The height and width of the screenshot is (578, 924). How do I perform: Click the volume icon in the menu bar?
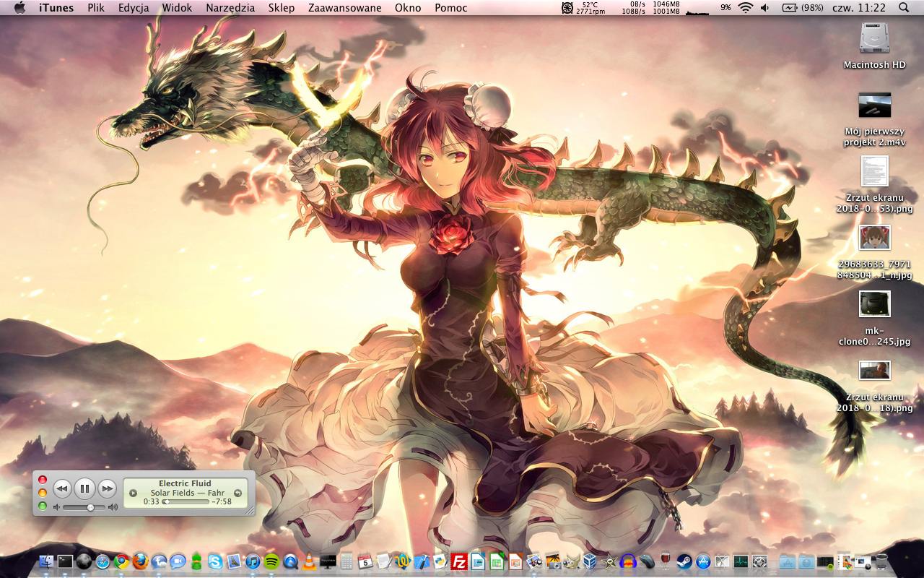pos(765,7)
